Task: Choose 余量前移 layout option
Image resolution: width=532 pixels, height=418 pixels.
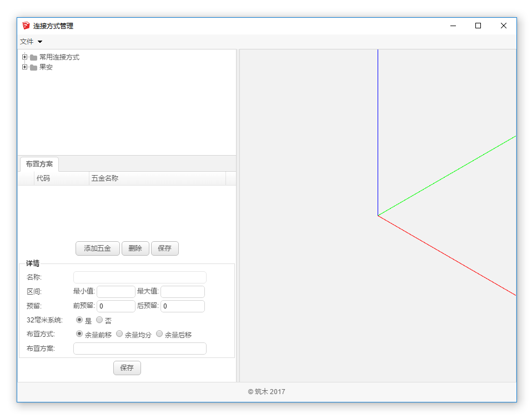Action: pos(79,334)
